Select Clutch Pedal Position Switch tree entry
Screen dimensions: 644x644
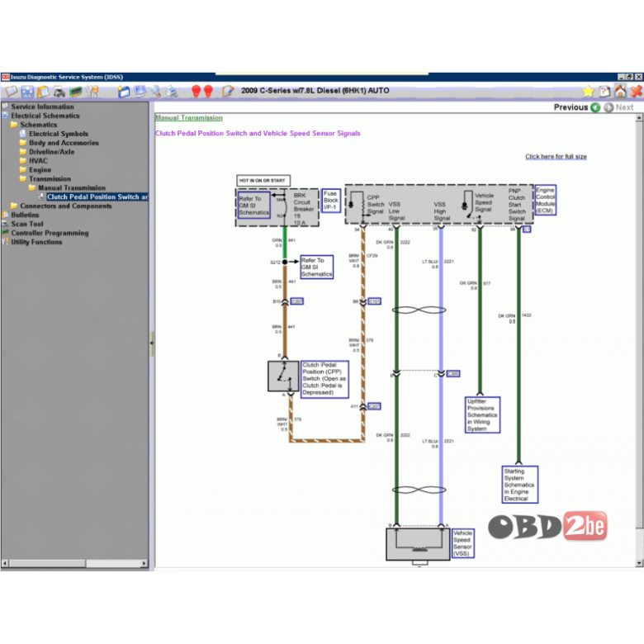click(x=97, y=197)
